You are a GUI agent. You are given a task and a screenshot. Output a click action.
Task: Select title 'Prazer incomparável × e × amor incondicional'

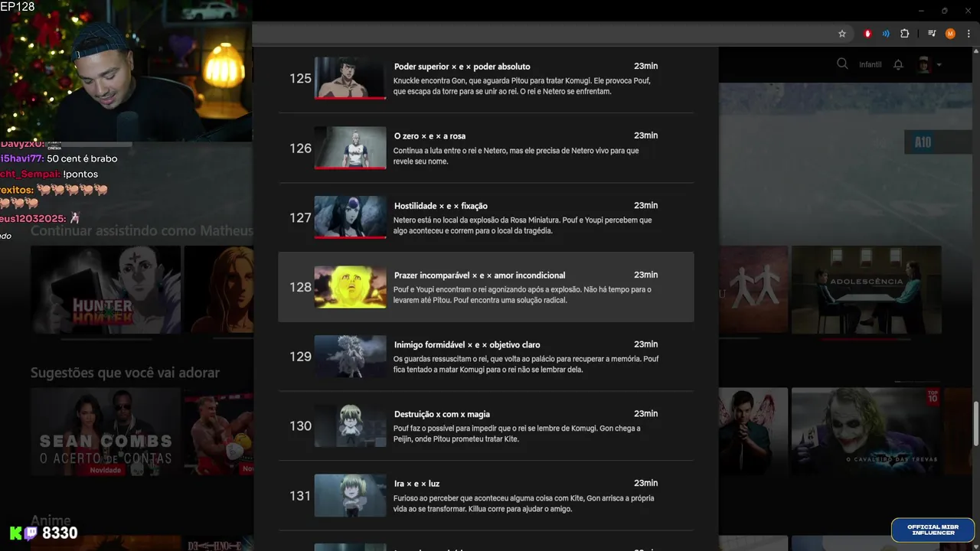pyautogui.click(x=479, y=275)
